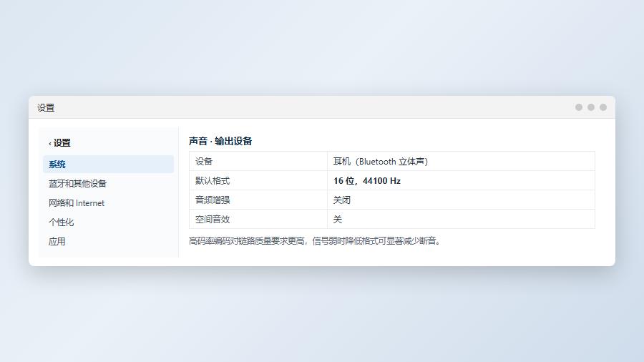Select 系统 in the sidebar

[x=109, y=164]
